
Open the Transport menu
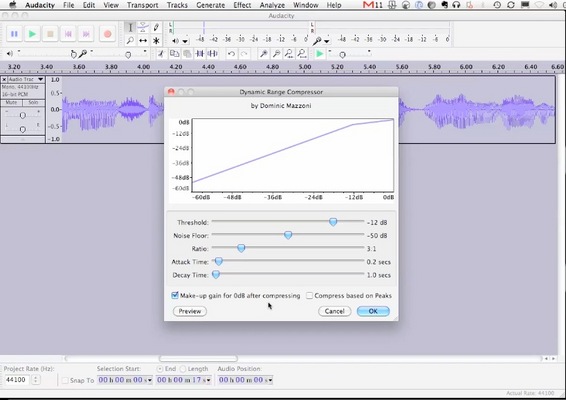click(143, 5)
